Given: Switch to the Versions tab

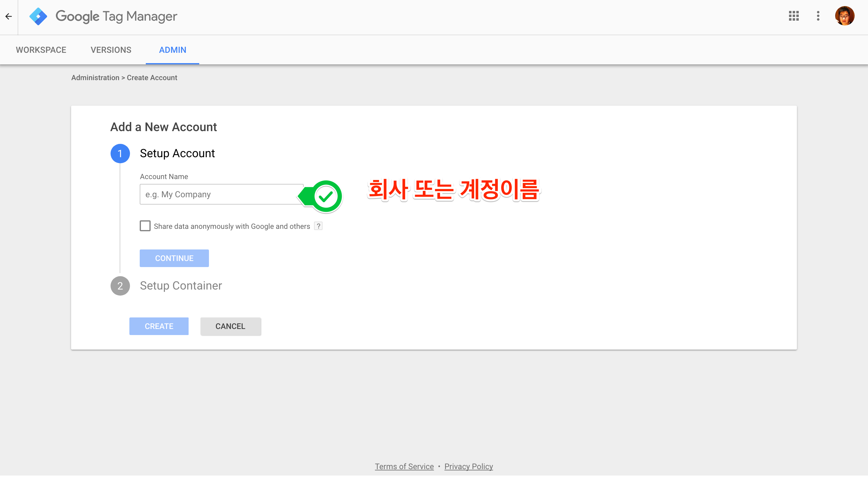Looking at the screenshot, I should (x=111, y=50).
